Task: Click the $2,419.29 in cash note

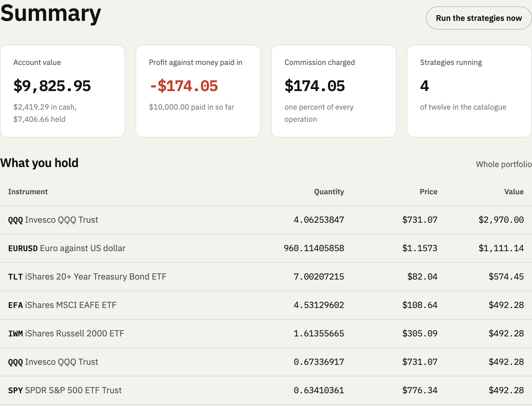Action: pos(45,107)
